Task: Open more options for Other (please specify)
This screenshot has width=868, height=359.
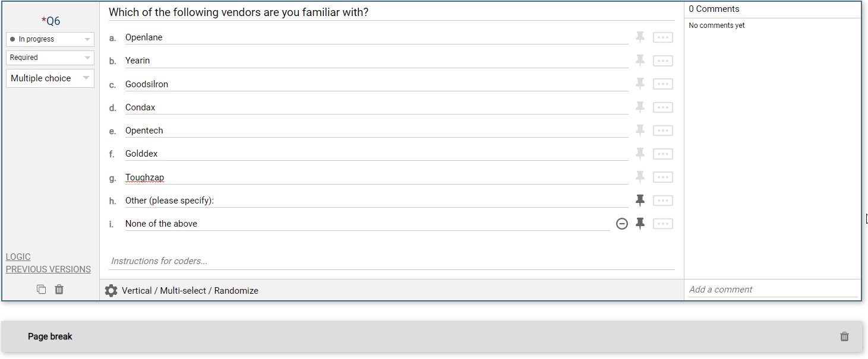Action: click(x=662, y=201)
